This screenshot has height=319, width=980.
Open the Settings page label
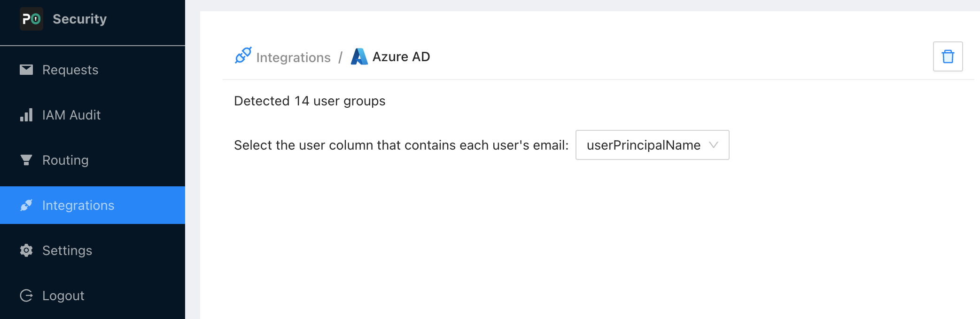67,250
